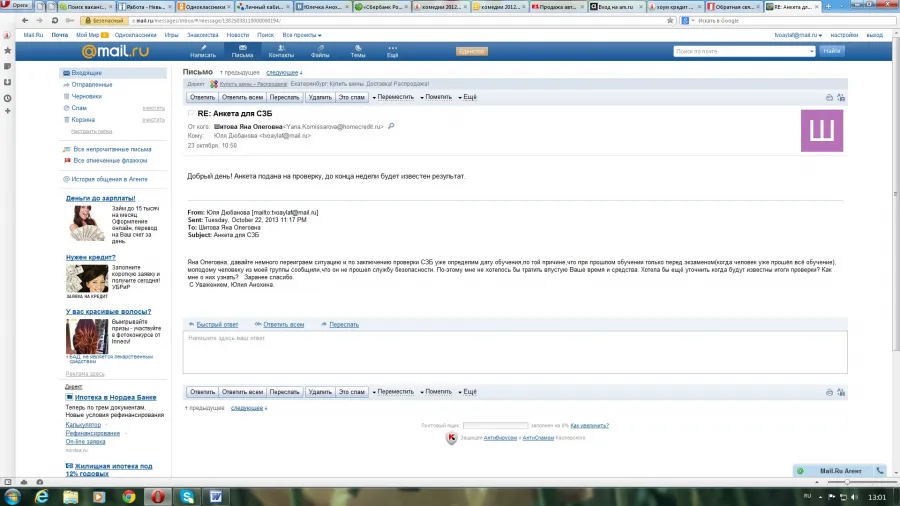The height and width of the screenshot is (506, 900).
Task: Open the Корзина folder
Action: coord(83,120)
